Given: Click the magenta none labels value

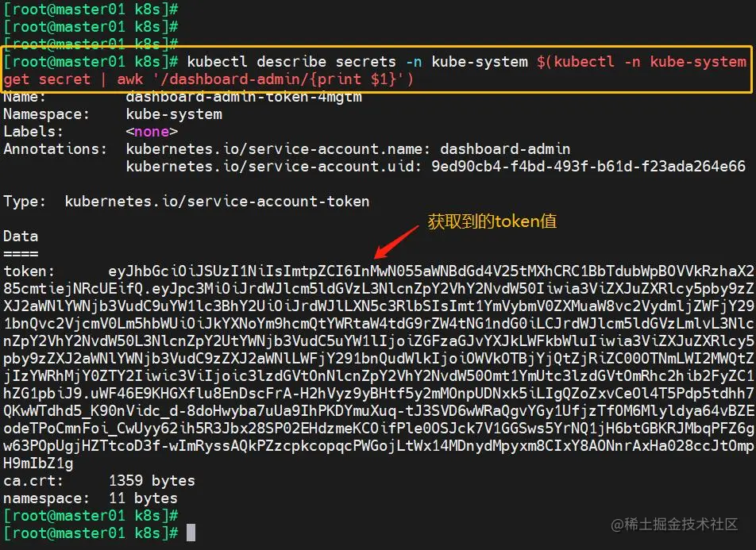Looking at the screenshot, I should 152,132.
